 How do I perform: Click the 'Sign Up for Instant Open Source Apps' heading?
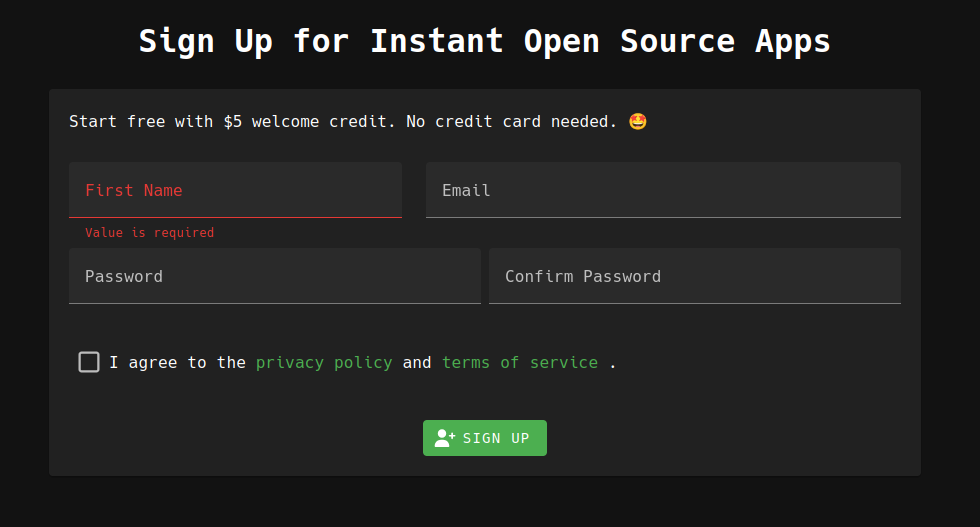[x=485, y=41]
